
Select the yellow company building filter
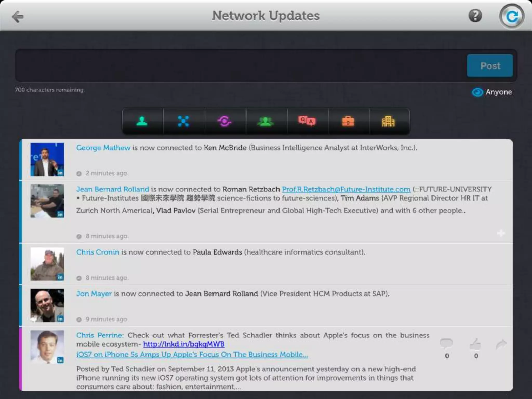(388, 121)
